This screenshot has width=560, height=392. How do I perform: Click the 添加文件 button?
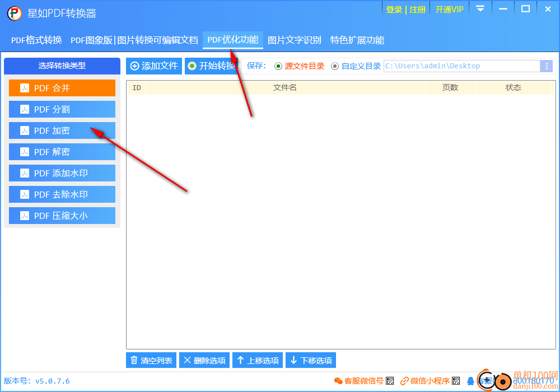click(x=154, y=66)
